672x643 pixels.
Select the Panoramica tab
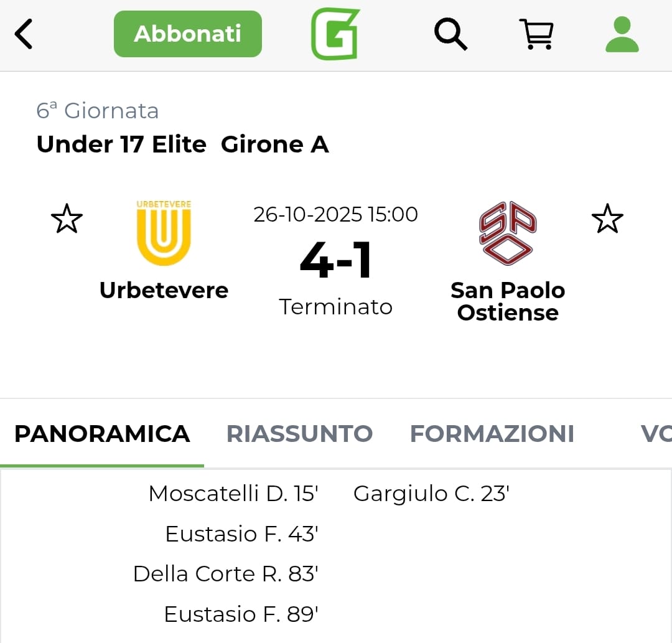102,434
